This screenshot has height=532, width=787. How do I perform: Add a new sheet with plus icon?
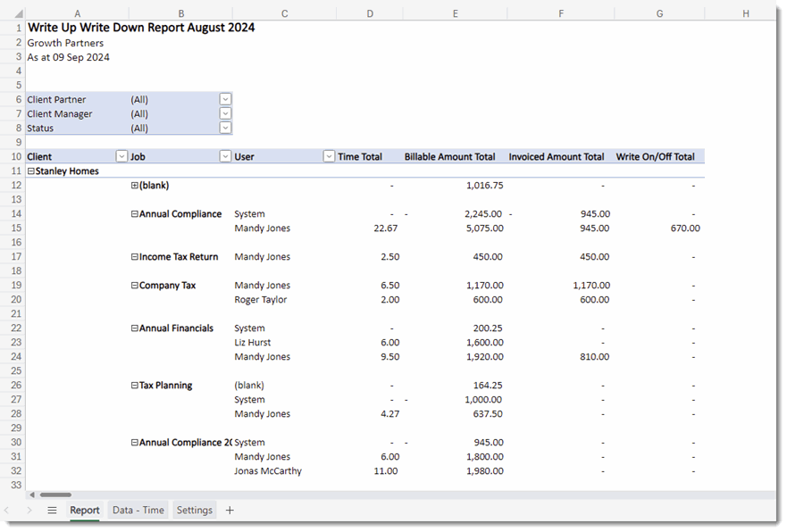(230, 511)
